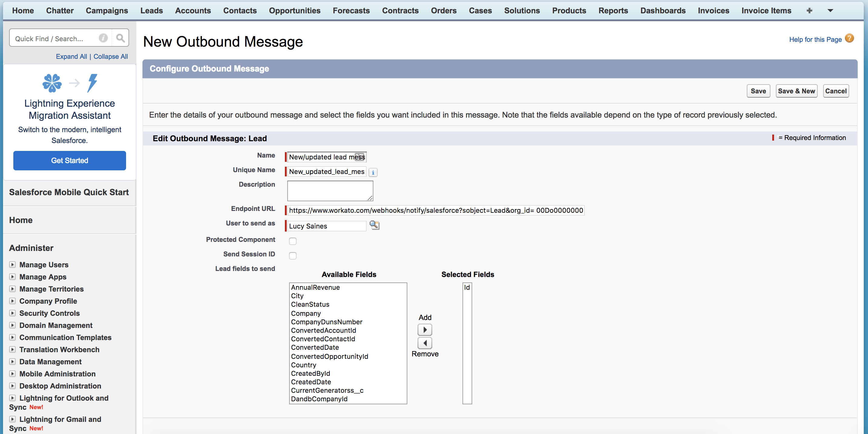Click the plus icon to add tabs
Image resolution: width=868 pixels, height=434 pixels.
(810, 11)
